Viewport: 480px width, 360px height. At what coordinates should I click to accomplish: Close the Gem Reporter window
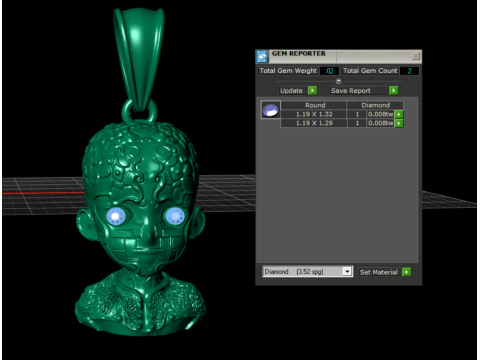416,56
